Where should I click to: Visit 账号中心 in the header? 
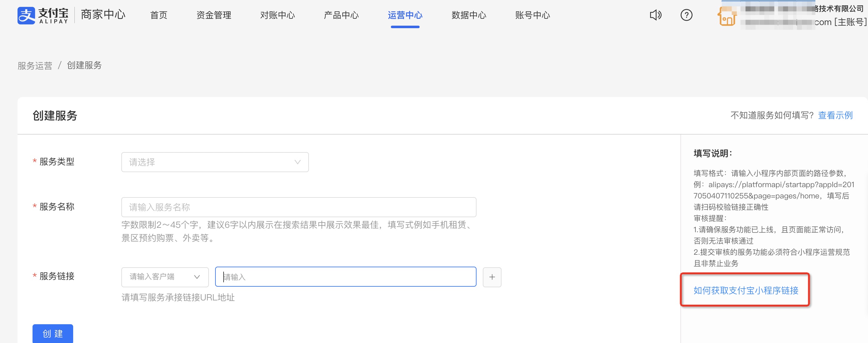pyautogui.click(x=532, y=15)
